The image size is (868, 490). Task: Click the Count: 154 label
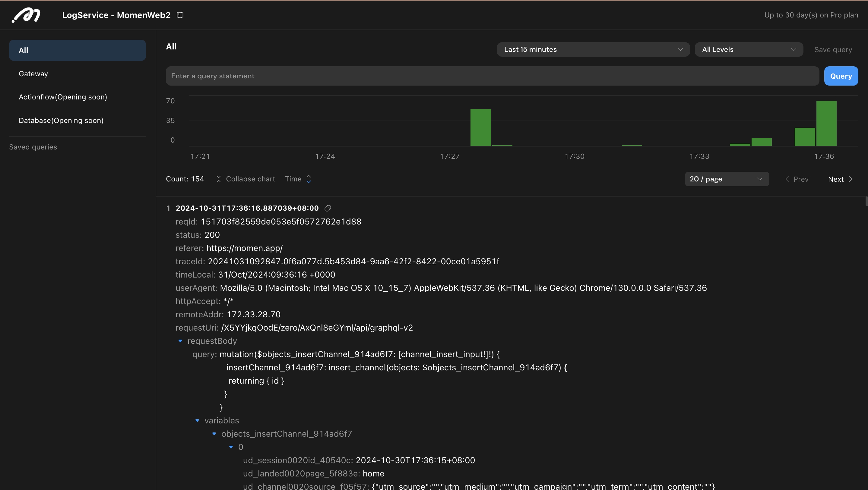click(185, 179)
